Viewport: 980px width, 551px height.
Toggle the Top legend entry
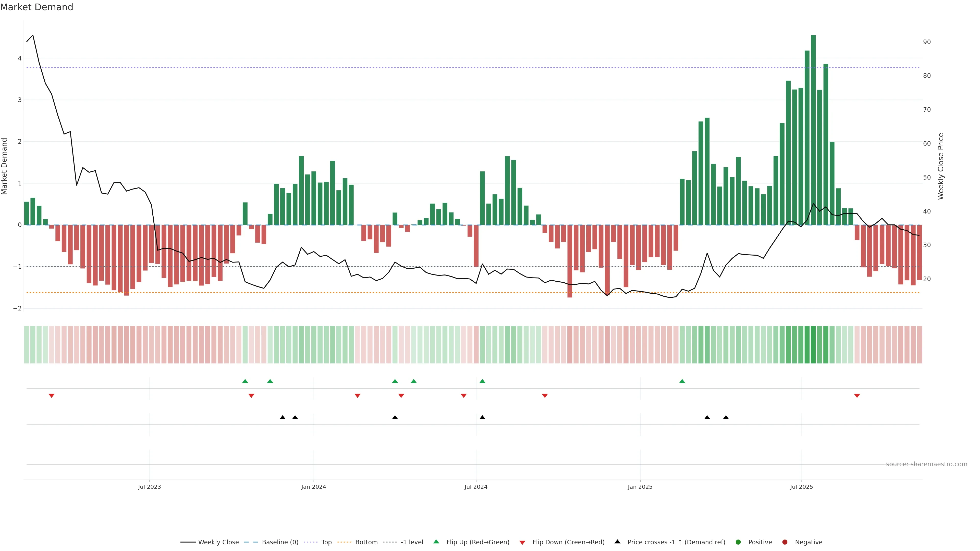coord(326,542)
